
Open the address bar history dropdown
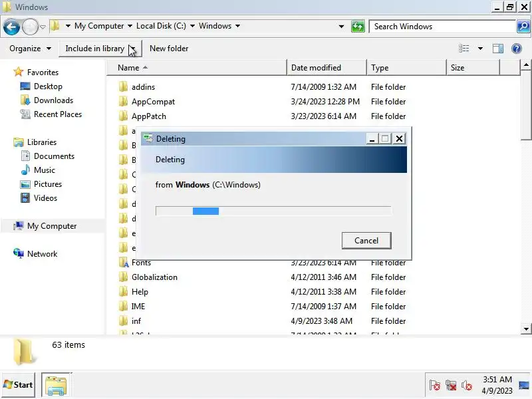point(341,27)
